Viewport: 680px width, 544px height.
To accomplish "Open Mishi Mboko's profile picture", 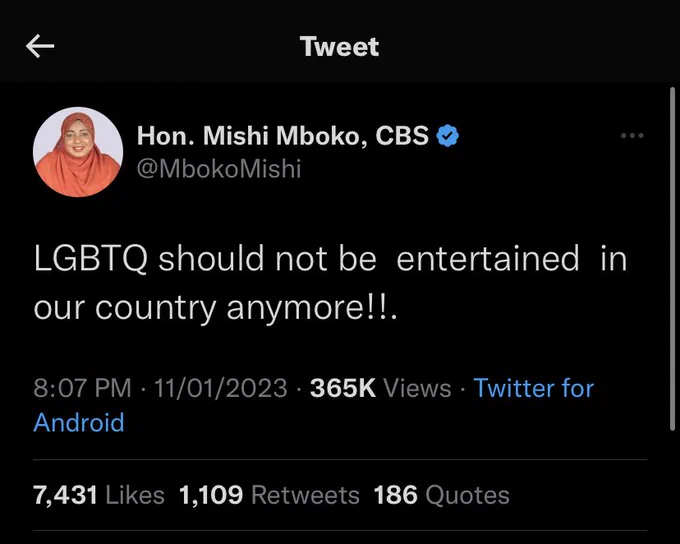I will pos(78,152).
